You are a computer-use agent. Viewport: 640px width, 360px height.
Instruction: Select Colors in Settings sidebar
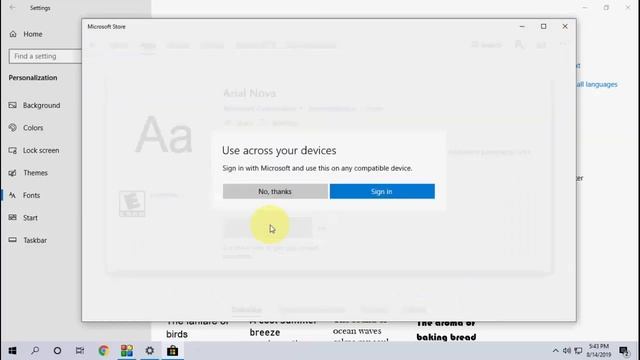point(33,128)
